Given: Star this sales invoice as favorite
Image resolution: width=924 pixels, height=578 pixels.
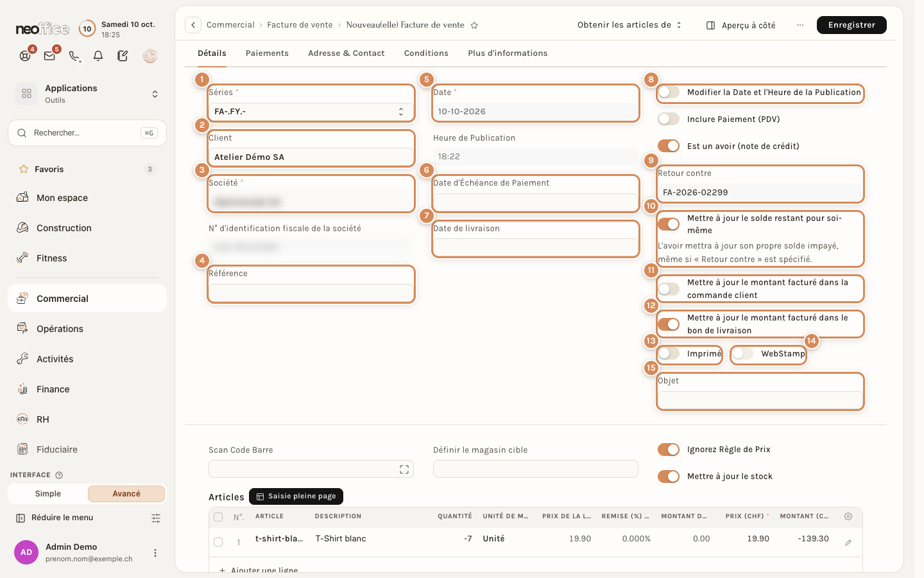Looking at the screenshot, I should (474, 25).
